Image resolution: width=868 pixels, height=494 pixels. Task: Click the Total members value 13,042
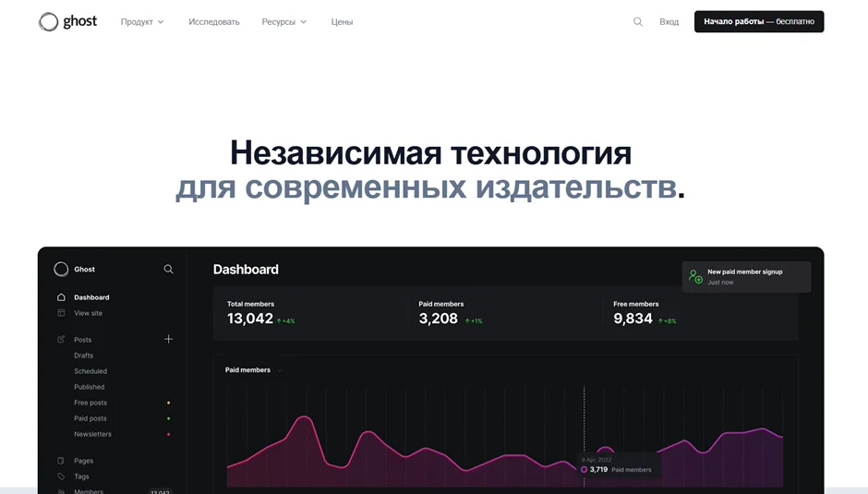(250, 319)
